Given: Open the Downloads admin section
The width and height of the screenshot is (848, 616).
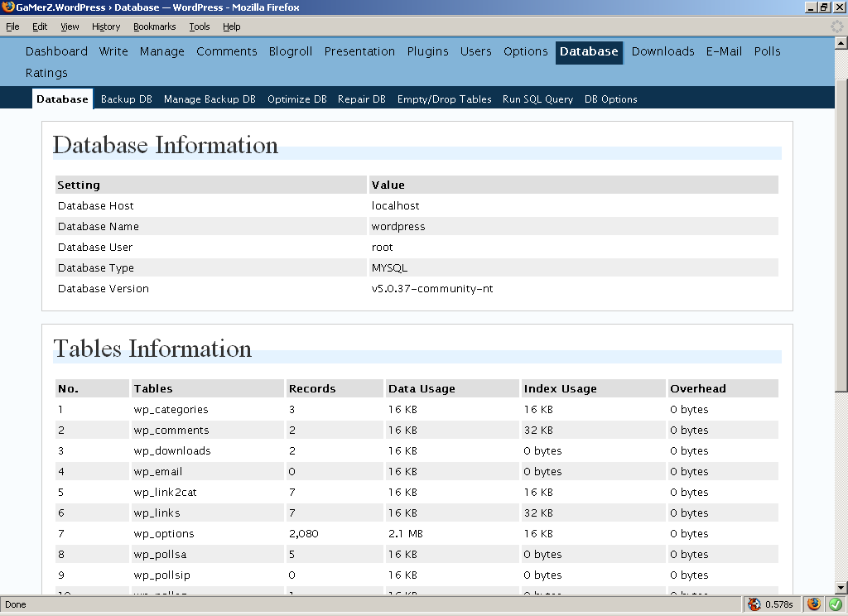Looking at the screenshot, I should [663, 51].
